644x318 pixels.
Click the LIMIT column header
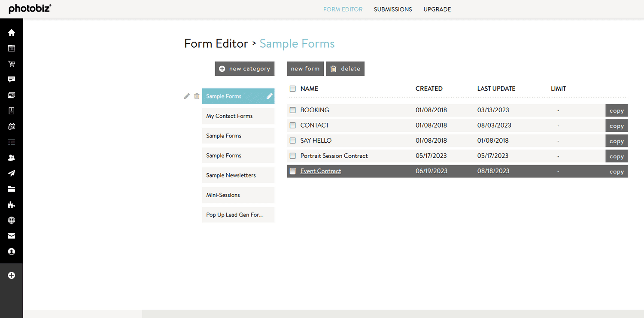559,89
